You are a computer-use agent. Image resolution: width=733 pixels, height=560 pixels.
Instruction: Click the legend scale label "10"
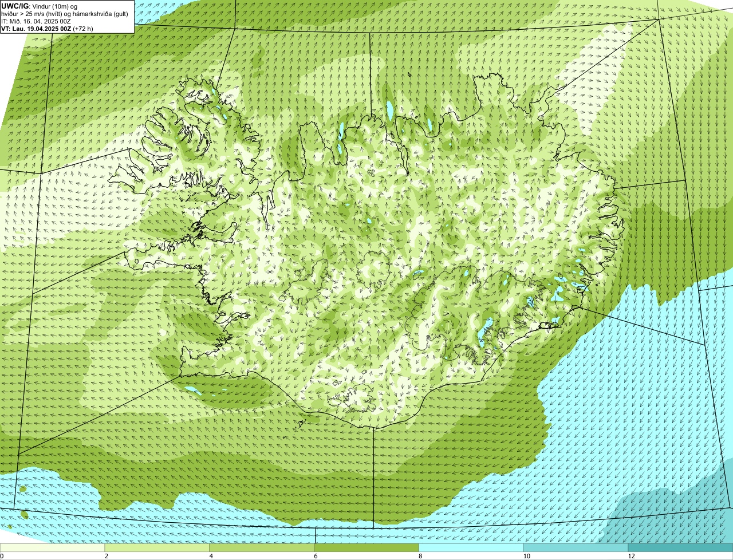[x=526, y=556]
